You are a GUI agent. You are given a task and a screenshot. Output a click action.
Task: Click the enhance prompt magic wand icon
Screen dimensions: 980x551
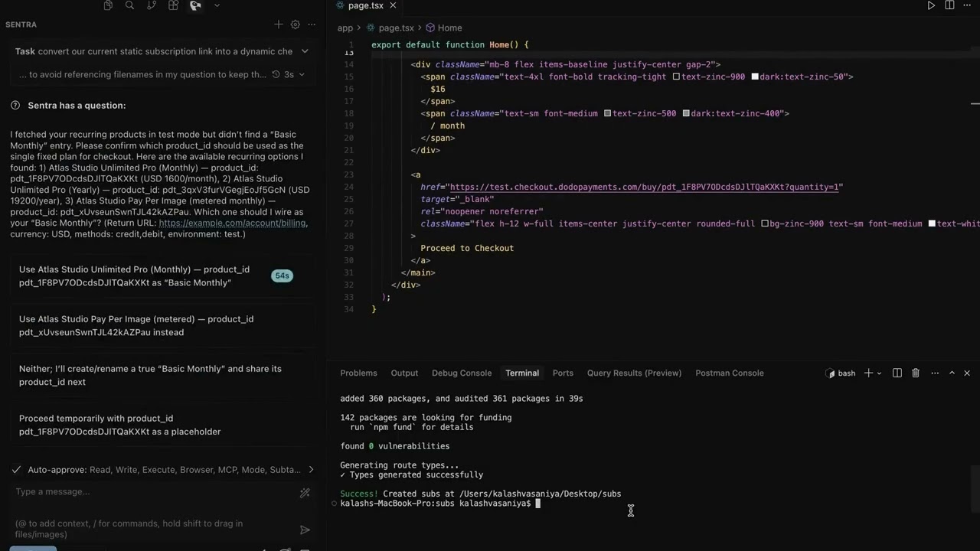[305, 493]
